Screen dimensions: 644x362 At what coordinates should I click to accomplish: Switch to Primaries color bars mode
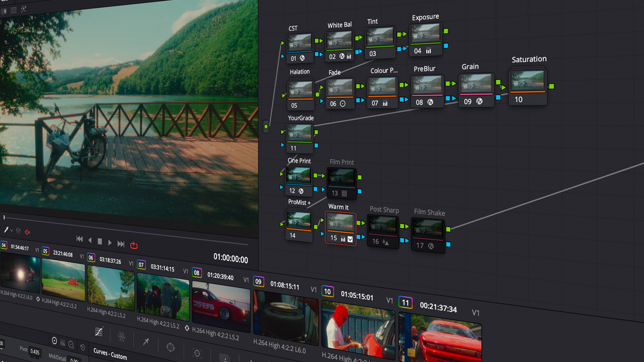(63, 343)
